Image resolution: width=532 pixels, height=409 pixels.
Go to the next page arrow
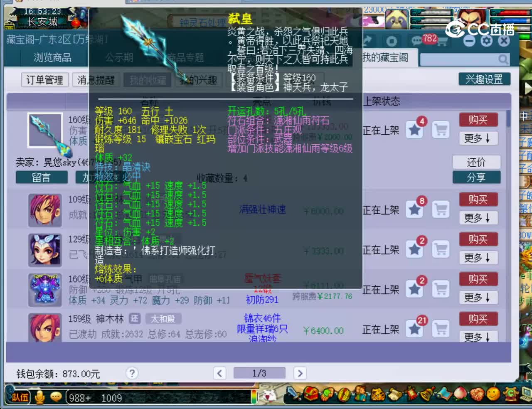[300, 373]
